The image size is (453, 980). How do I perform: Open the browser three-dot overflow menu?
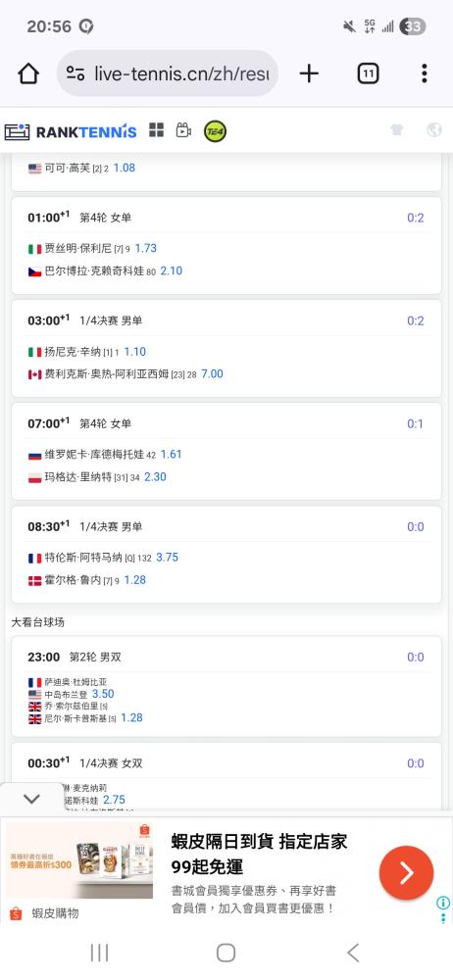[x=425, y=73]
